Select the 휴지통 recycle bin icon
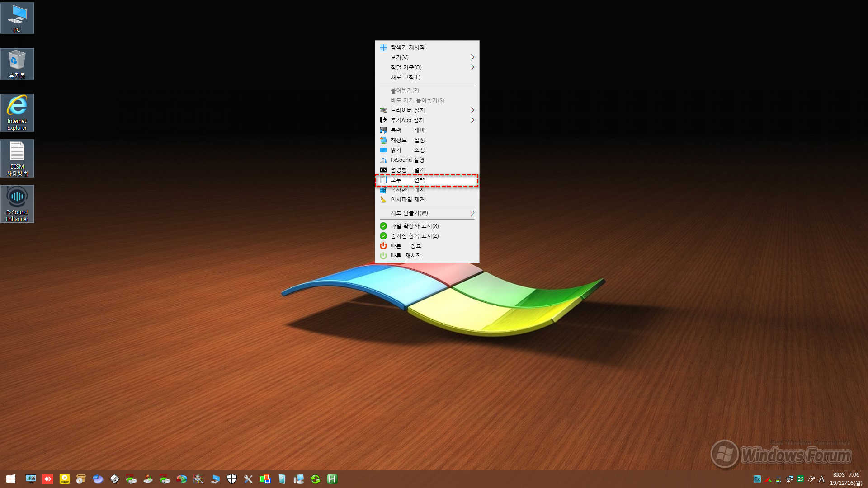This screenshot has width=868, height=488. [17, 64]
